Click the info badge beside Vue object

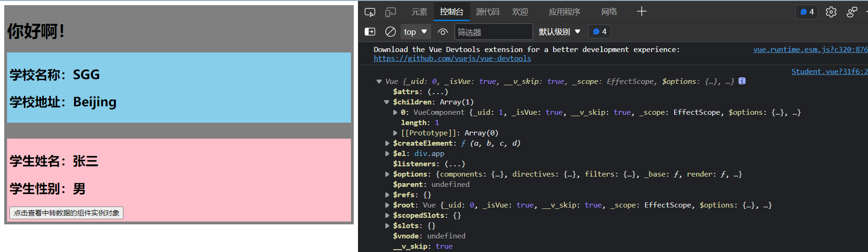click(x=742, y=81)
